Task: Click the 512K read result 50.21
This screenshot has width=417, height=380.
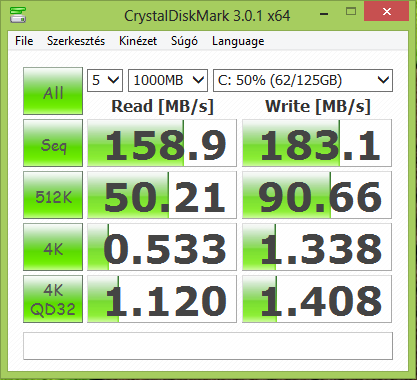Action: coord(162,195)
